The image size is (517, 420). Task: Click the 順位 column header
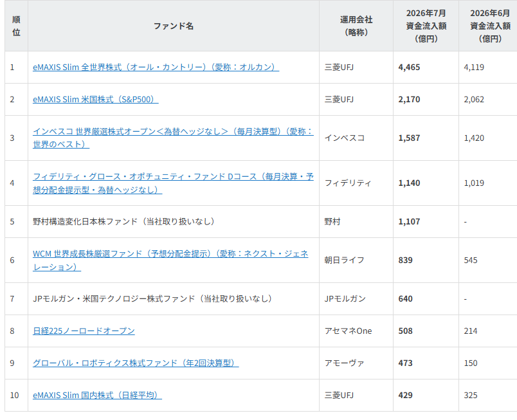click(17, 26)
